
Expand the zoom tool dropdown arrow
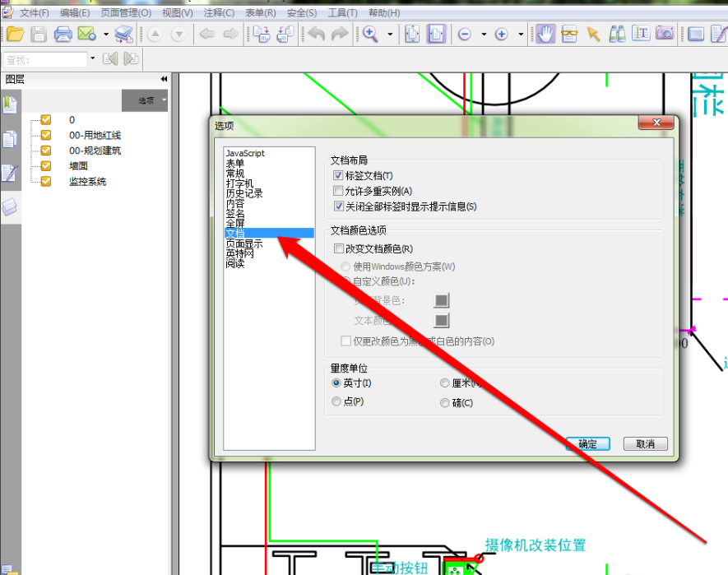pyautogui.click(x=390, y=34)
